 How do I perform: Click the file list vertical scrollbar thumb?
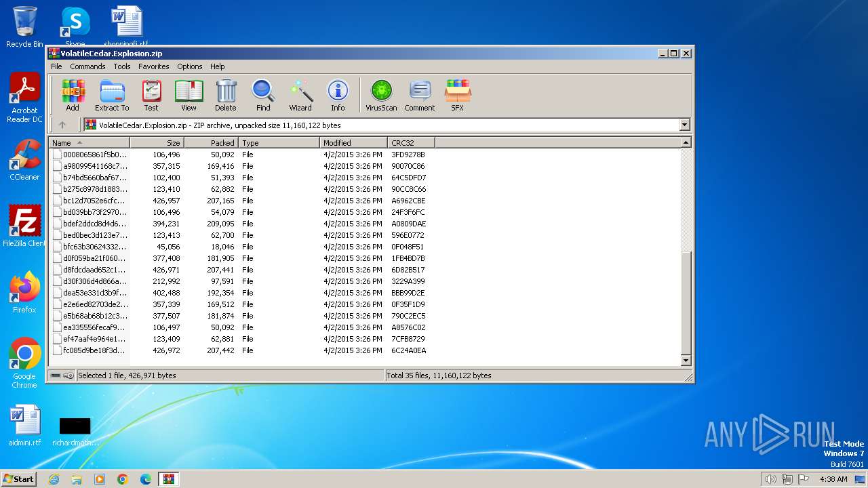686,302
